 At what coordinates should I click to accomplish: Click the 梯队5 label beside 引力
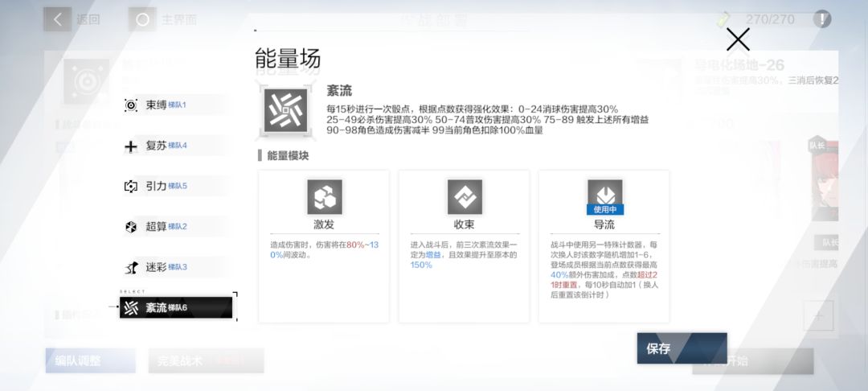pyautogui.click(x=178, y=186)
